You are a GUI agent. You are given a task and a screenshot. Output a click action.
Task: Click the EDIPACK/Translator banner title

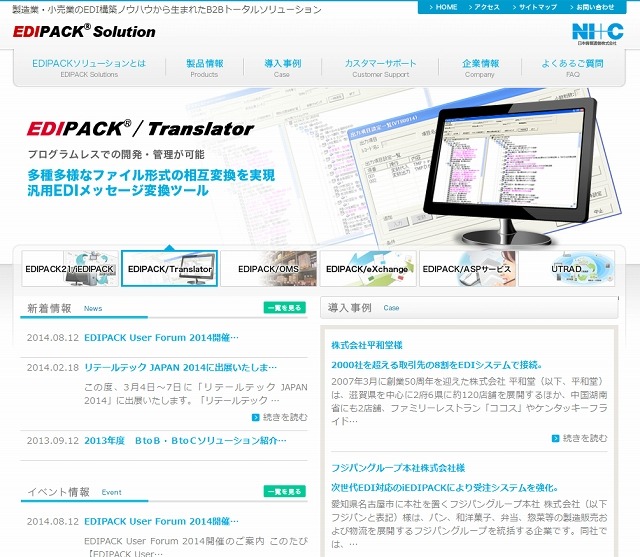[140, 128]
